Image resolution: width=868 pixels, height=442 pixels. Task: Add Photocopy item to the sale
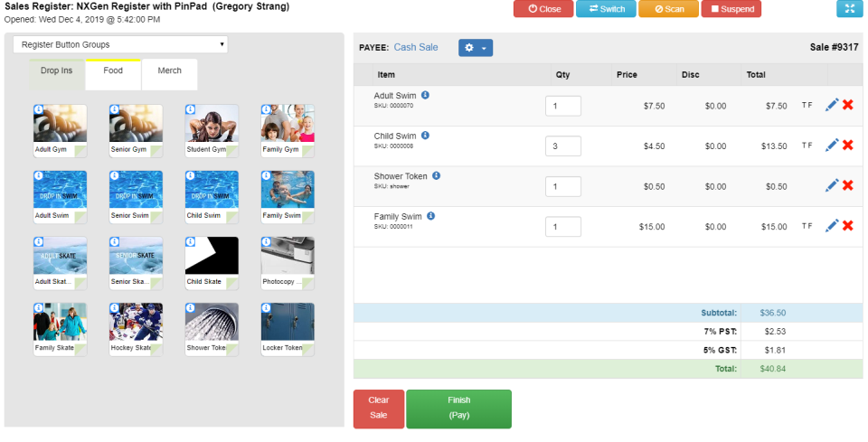coord(288,263)
